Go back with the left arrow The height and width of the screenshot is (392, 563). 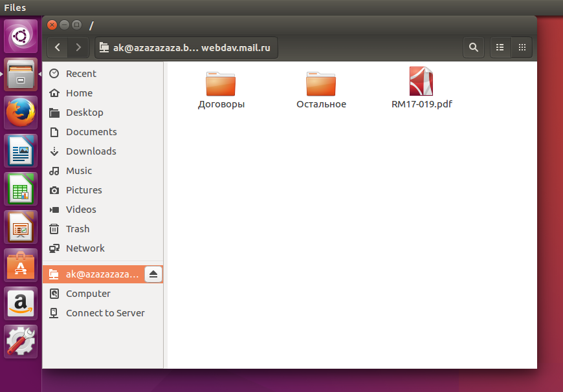pyautogui.click(x=58, y=47)
